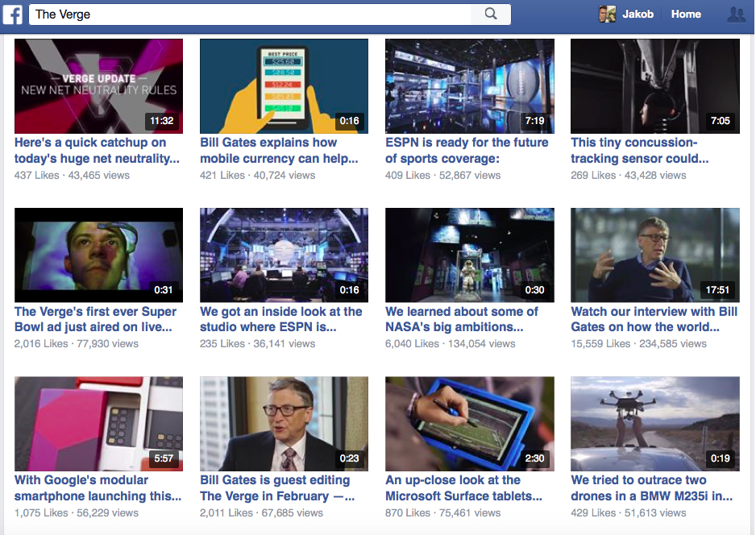Viewport: 756px width, 535px height.
Task: Open the friend requests icon
Action: click(x=736, y=15)
